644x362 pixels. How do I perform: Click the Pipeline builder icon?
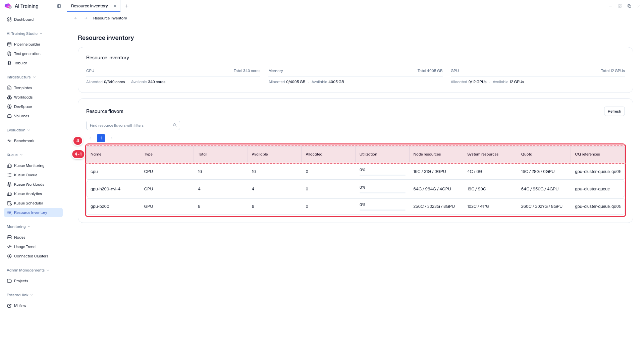click(x=9, y=44)
